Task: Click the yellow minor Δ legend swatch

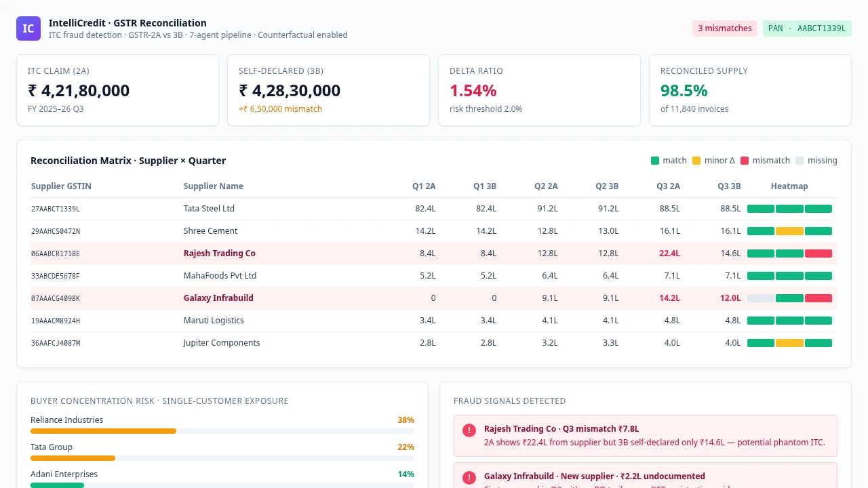Action: coord(696,161)
